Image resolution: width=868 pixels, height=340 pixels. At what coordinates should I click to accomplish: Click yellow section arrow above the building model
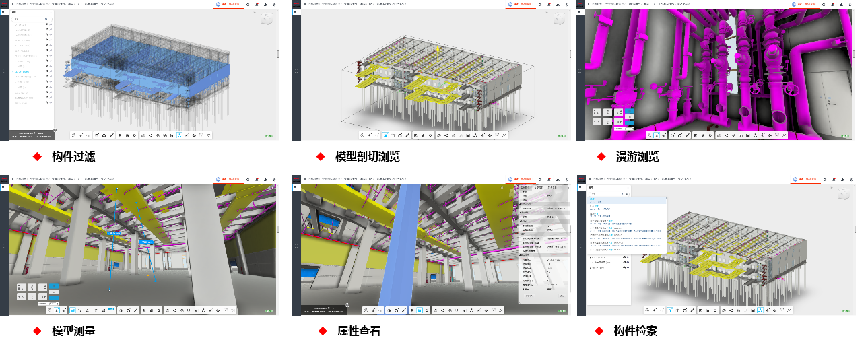pyautogui.click(x=437, y=55)
